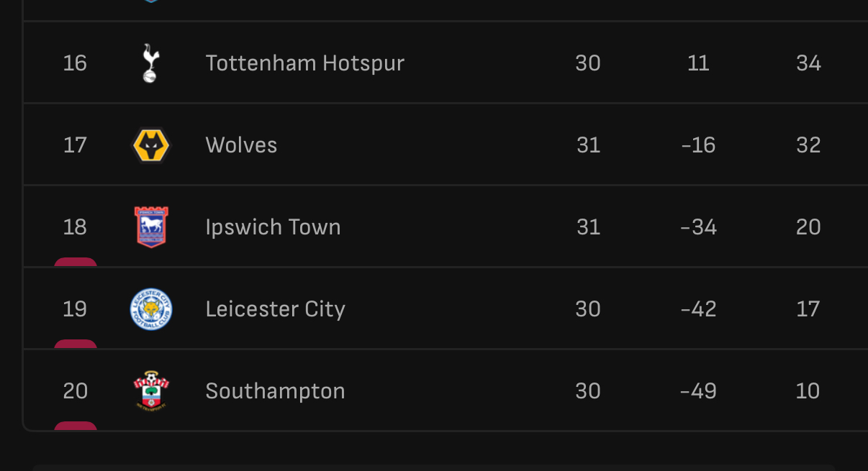Click position number 17 in table
This screenshot has height=471, width=868.
tap(75, 145)
